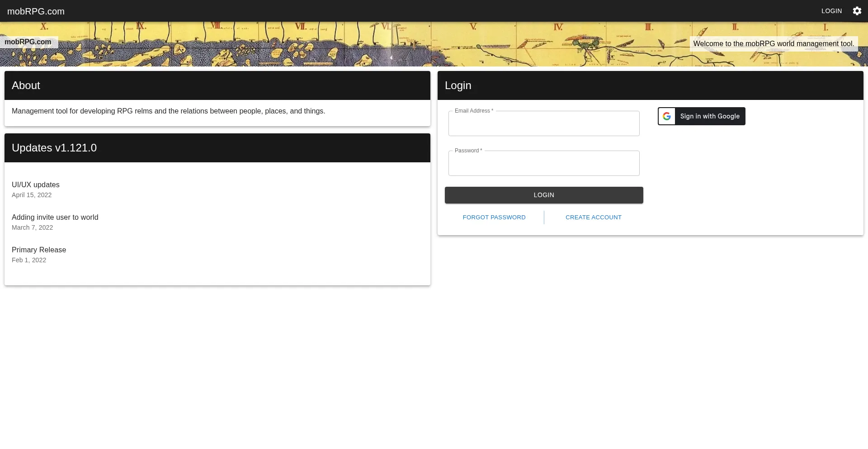Select the UI/UX updates entry
The width and height of the screenshot is (868, 449).
[x=36, y=185]
